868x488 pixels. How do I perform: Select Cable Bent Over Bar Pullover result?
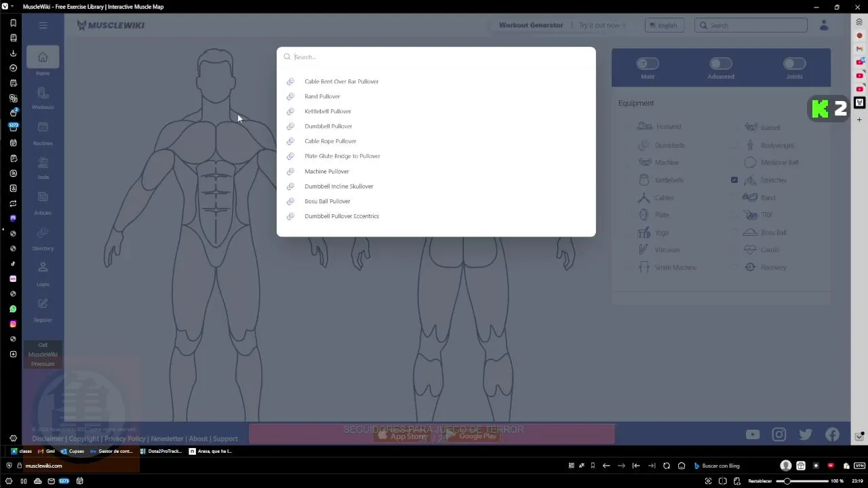pos(436,81)
